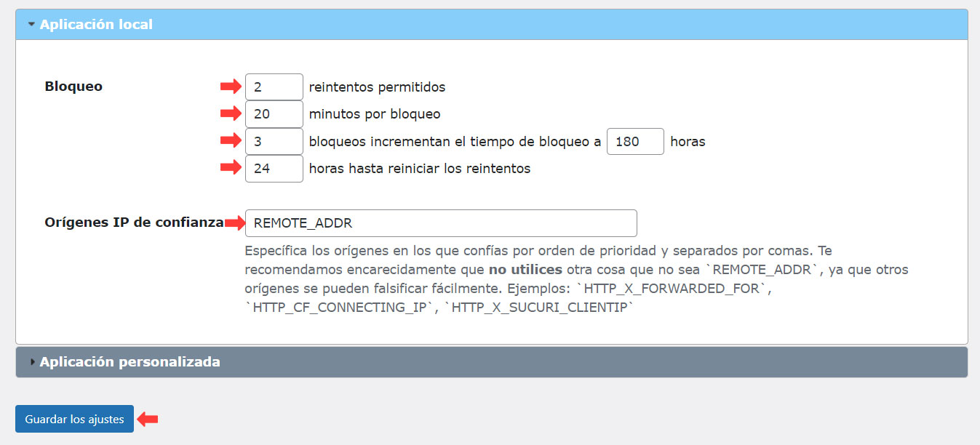980x445 pixels.
Task: Click red arrow next to minutos field
Action: pyautogui.click(x=231, y=114)
